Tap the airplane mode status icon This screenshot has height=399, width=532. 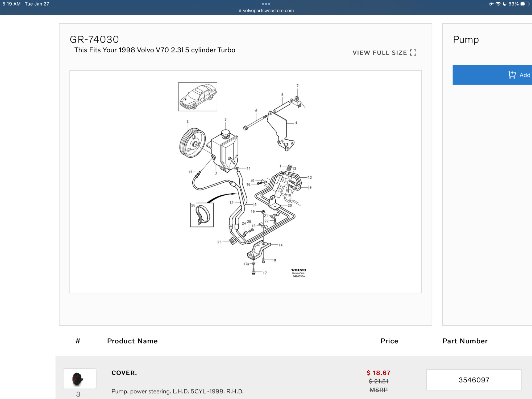click(491, 4)
